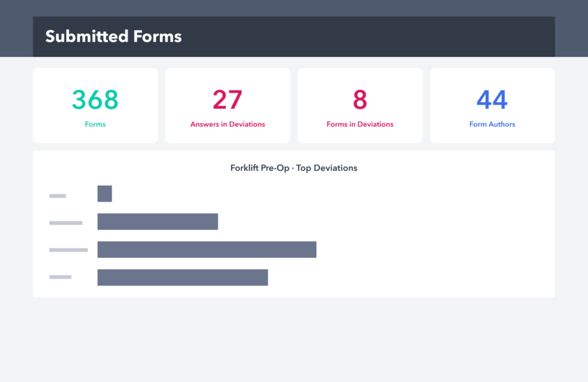View the 44 Form Authors card

click(x=492, y=105)
